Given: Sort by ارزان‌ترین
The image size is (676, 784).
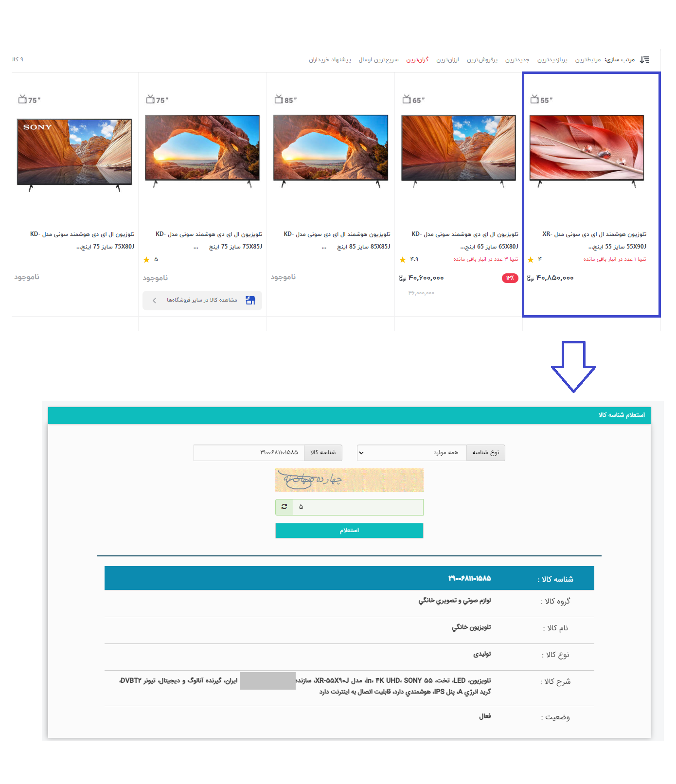Looking at the screenshot, I should click(x=447, y=60).
